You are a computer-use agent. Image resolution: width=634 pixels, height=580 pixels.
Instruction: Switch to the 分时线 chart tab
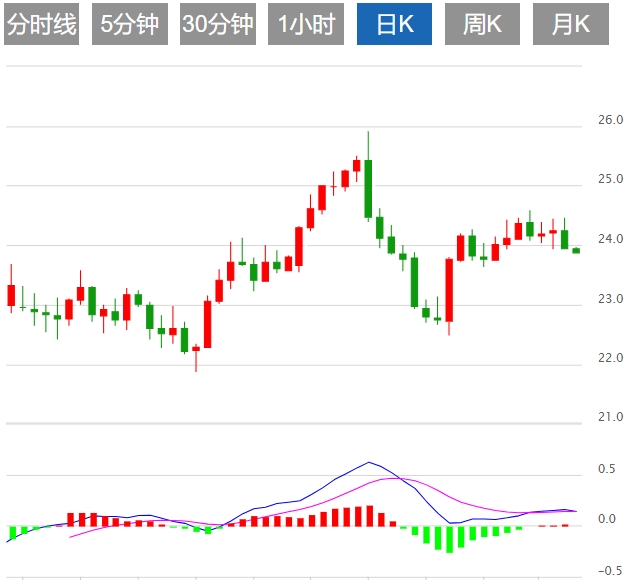click(x=41, y=24)
